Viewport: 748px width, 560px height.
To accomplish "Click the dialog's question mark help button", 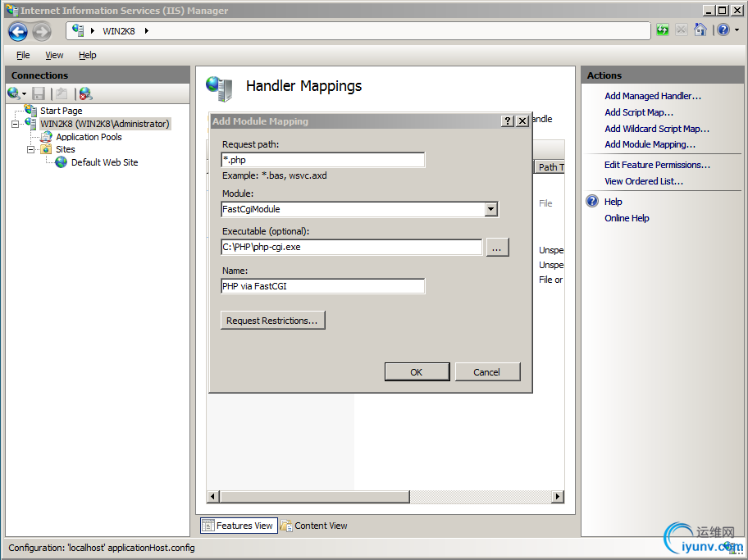I will [x=508, y=121].
